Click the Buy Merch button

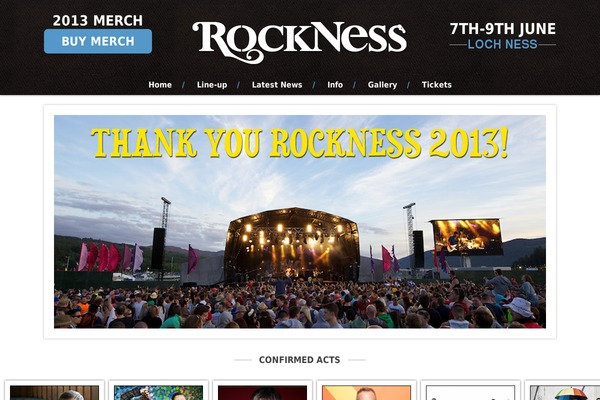pos(98,41)
